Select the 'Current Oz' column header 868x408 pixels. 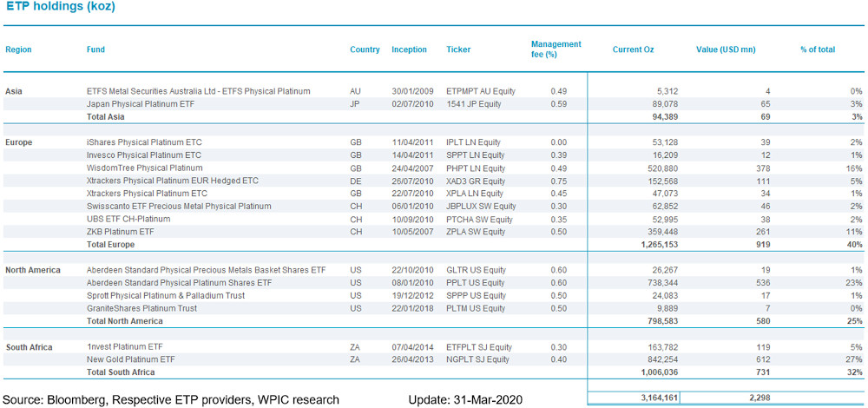pos(633,49)
